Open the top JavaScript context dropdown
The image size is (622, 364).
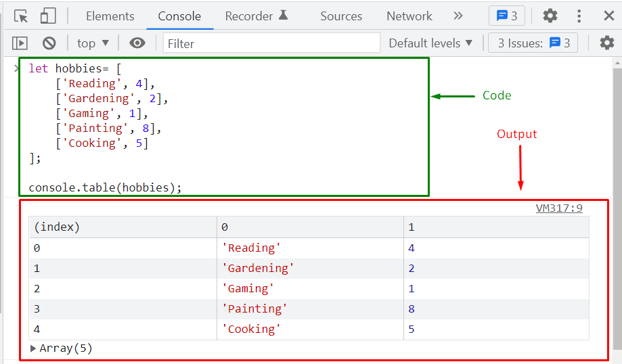tap(93, 43)
